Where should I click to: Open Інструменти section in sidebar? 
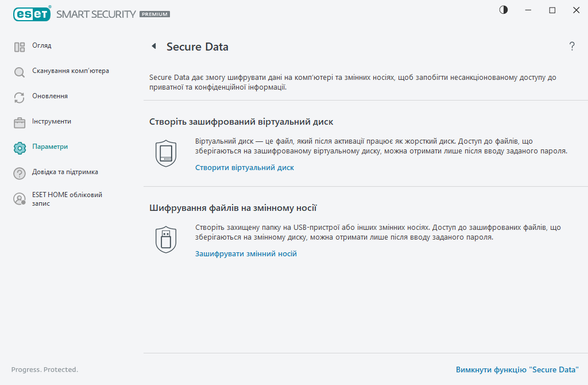(x=52, y=122)
